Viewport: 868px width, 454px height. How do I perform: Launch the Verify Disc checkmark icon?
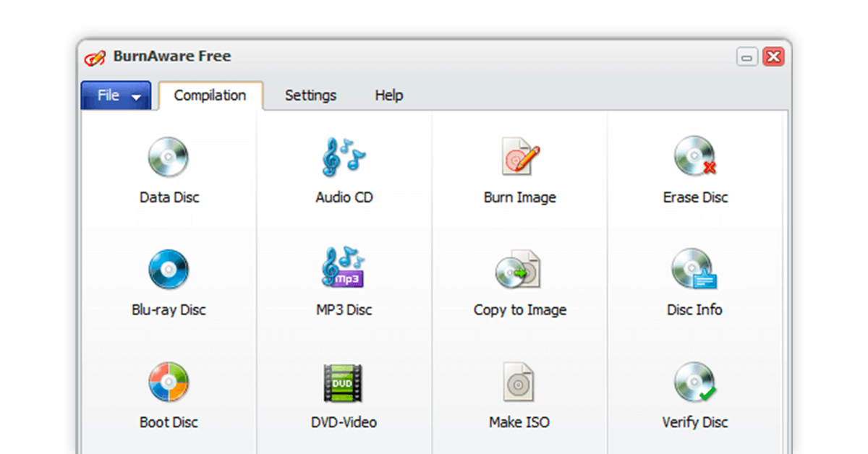click(x=694, y=382)
